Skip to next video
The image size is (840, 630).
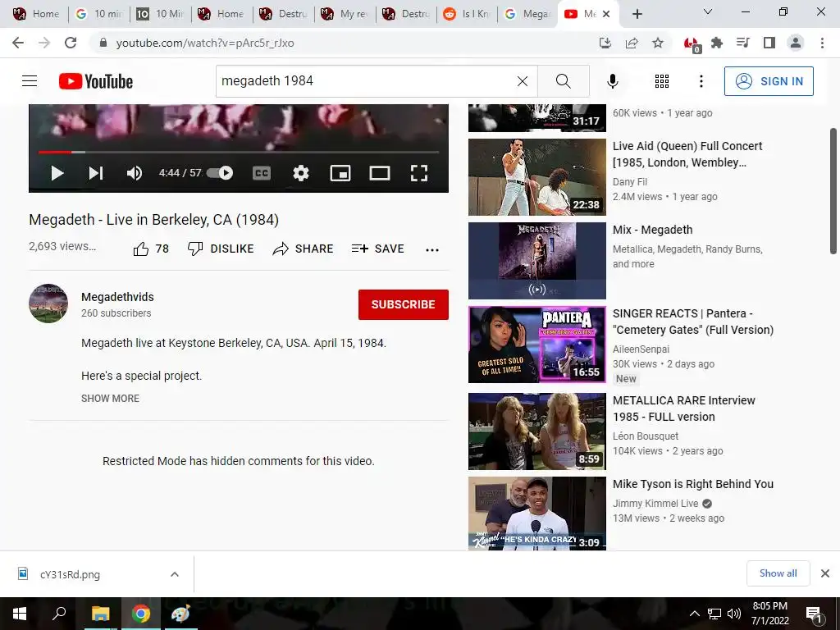coord(96,173)
